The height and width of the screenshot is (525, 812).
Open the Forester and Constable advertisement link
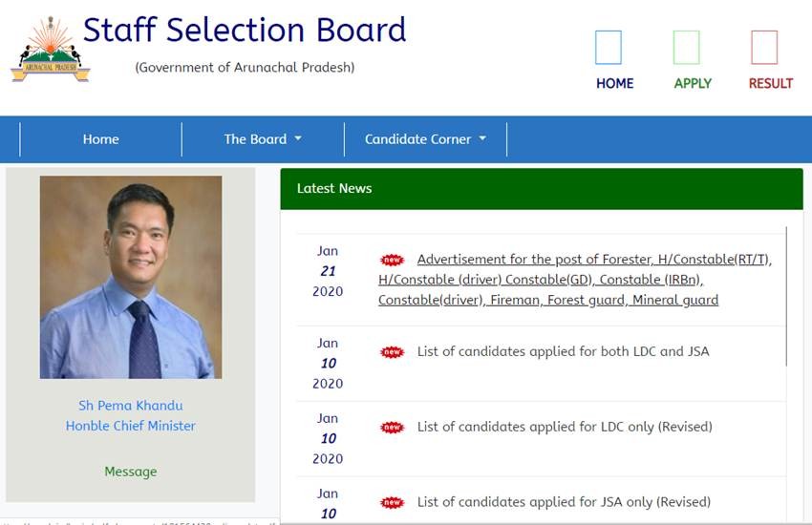[x=573, y=279]
